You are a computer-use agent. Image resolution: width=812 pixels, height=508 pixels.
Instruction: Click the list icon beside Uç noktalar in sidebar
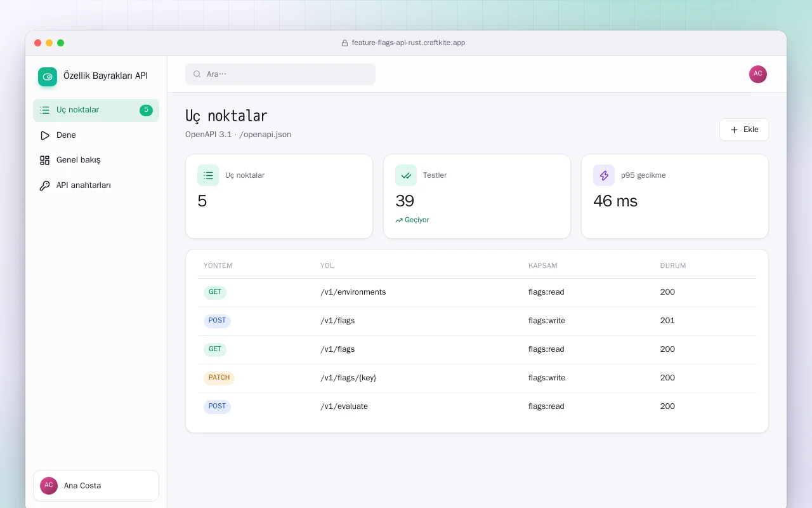coord(44,110)
